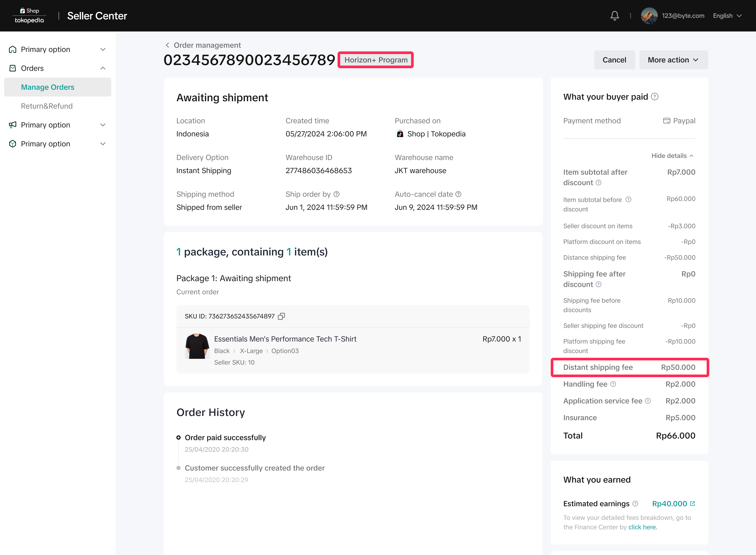
Task: Click info icon beside Auto-cancel date
Action: 458,194
